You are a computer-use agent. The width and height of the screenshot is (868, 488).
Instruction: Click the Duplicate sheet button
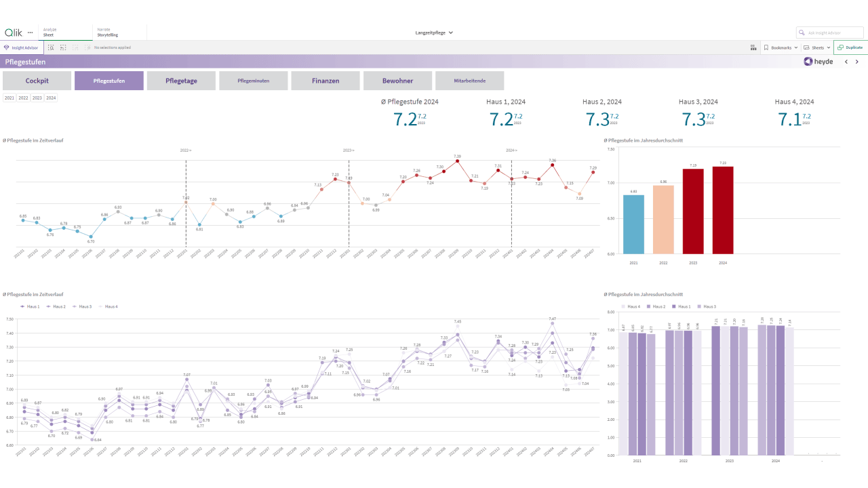point(850,47)
